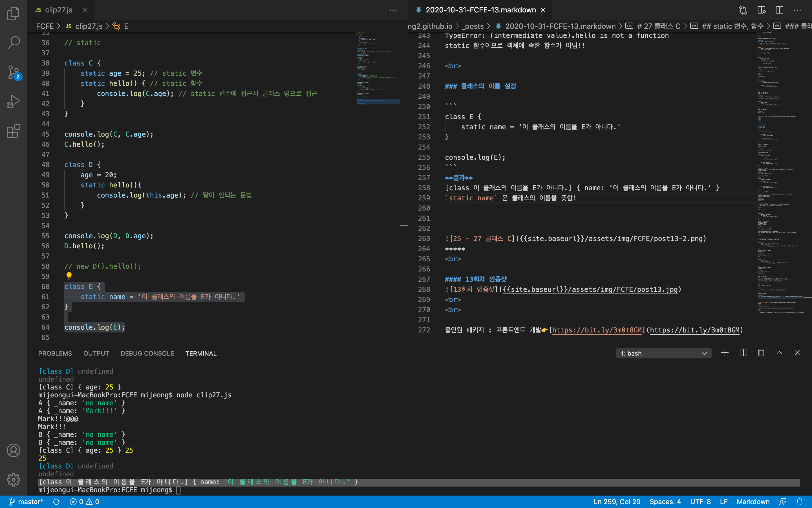The width and height of the screenshot is (812, 508).
Task: Select the 2020-10-31-FCFE-13.markdown tab
Action: [x=480, y=10]
